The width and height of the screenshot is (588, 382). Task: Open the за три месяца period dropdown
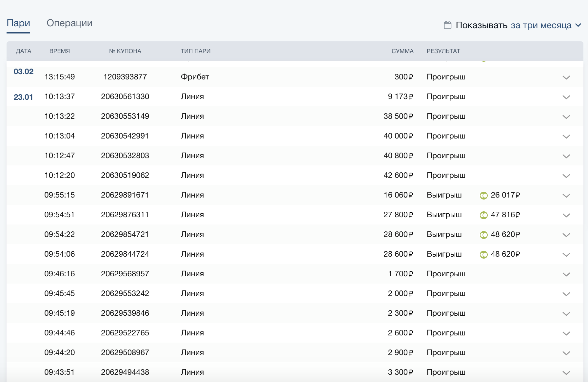[546, 25]
